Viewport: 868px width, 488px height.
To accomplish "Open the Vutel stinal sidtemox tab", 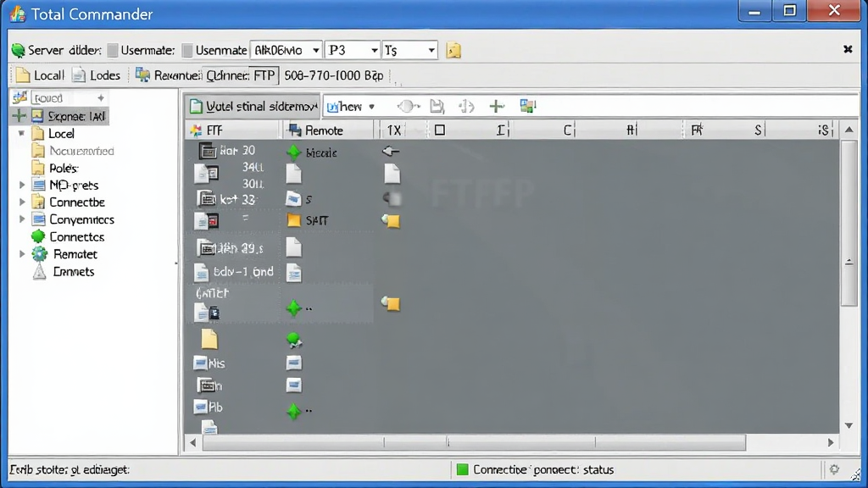I will 253,106.
